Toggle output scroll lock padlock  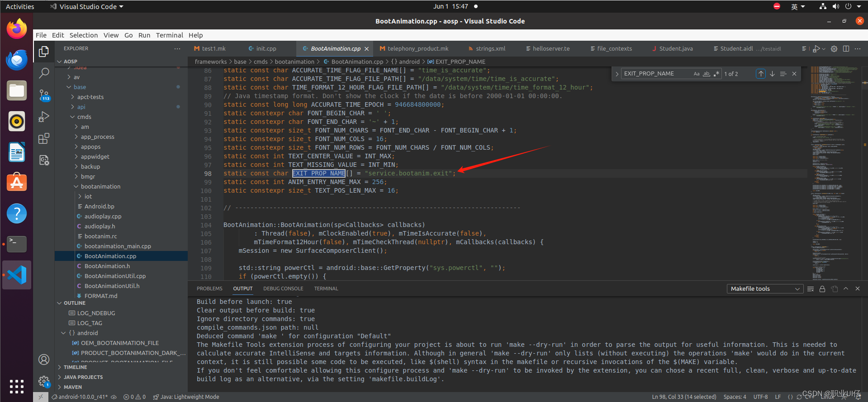coord(822,288)
